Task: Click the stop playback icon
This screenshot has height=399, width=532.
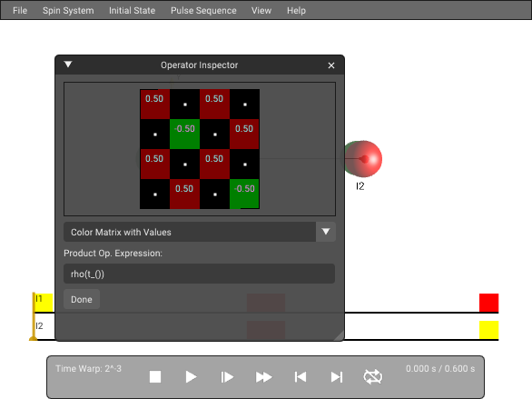Action: coord(155,377)
